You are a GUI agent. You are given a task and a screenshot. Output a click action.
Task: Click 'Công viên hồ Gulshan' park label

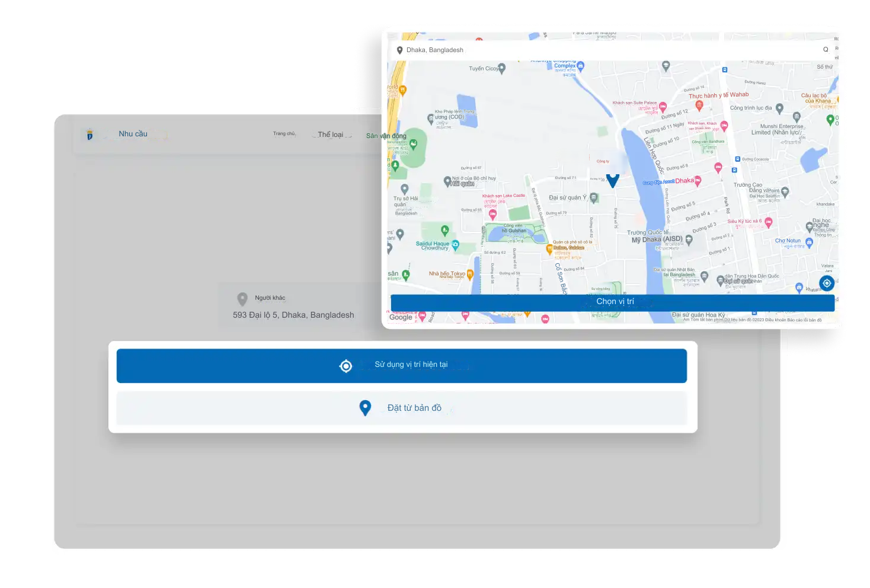point(513,228)
